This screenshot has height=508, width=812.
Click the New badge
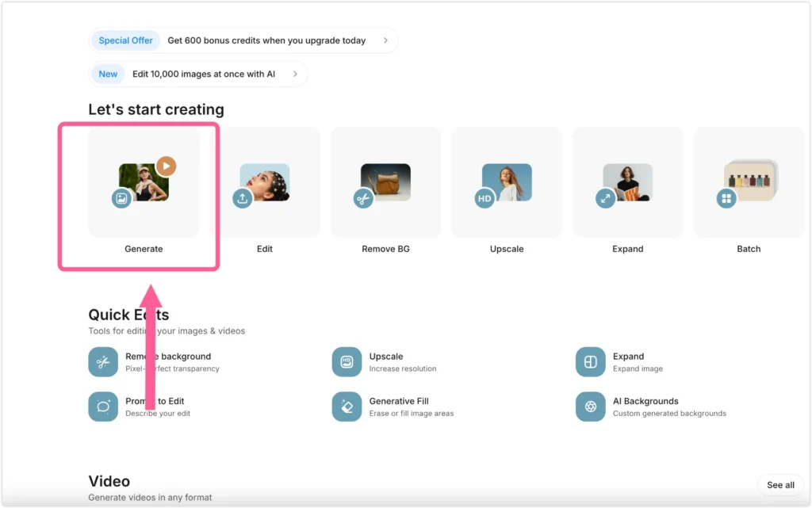coord(108,74)
